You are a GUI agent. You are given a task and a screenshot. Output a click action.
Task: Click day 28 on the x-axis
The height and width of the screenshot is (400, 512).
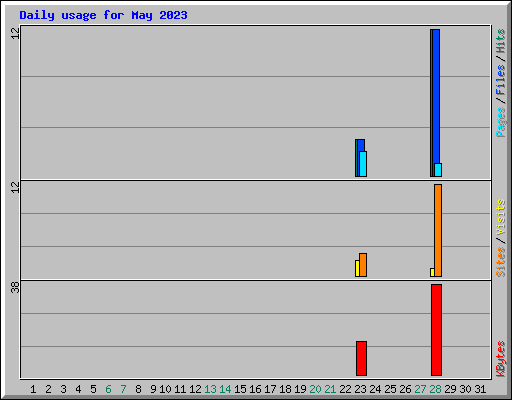pyautogui.click(x=435, y=389)
